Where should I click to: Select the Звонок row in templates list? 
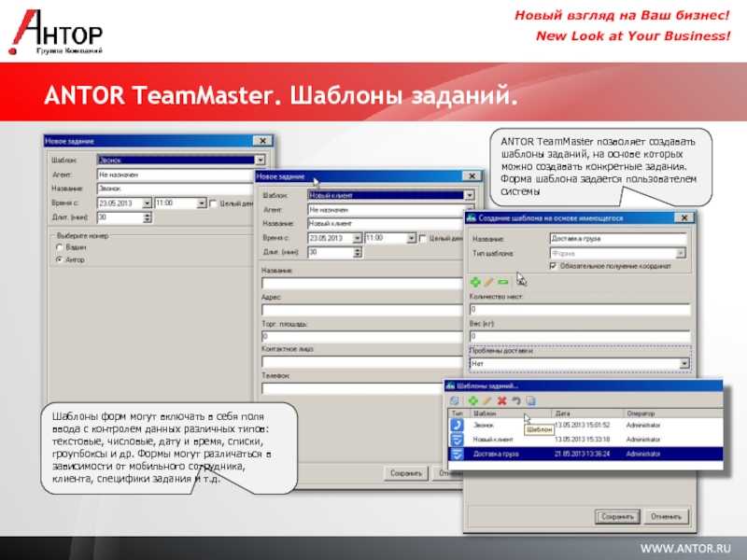pyautogui.click(x=585, y=425)
